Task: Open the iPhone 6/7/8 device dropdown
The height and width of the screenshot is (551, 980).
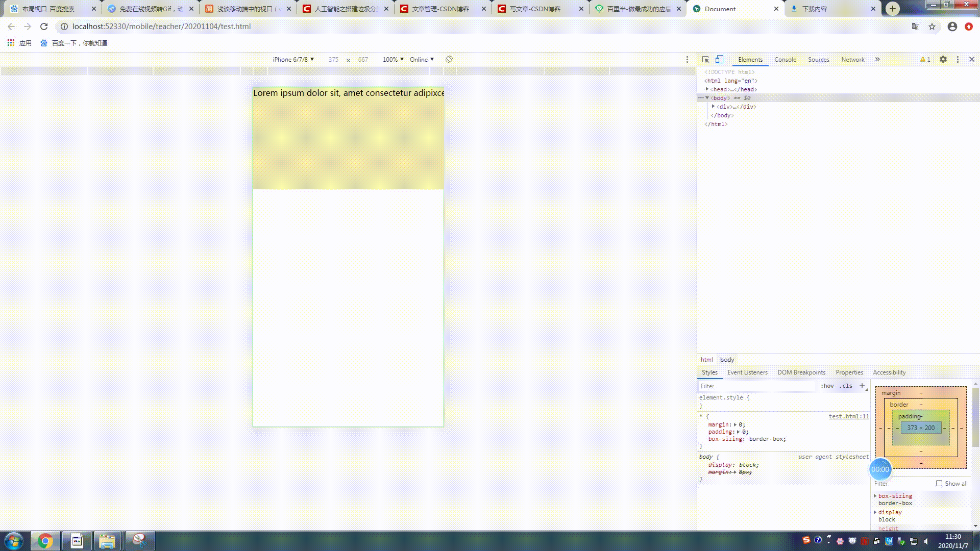Action: (293, 60)
